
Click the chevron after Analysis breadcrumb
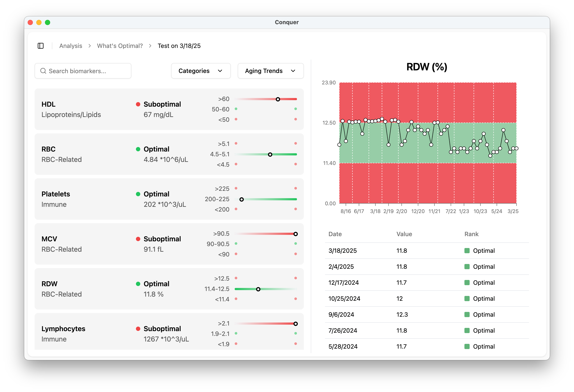(90, 46)
